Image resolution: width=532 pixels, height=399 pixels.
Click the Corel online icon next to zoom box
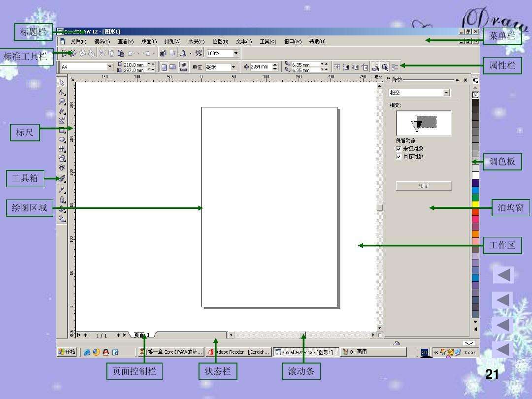pos(199,53)
